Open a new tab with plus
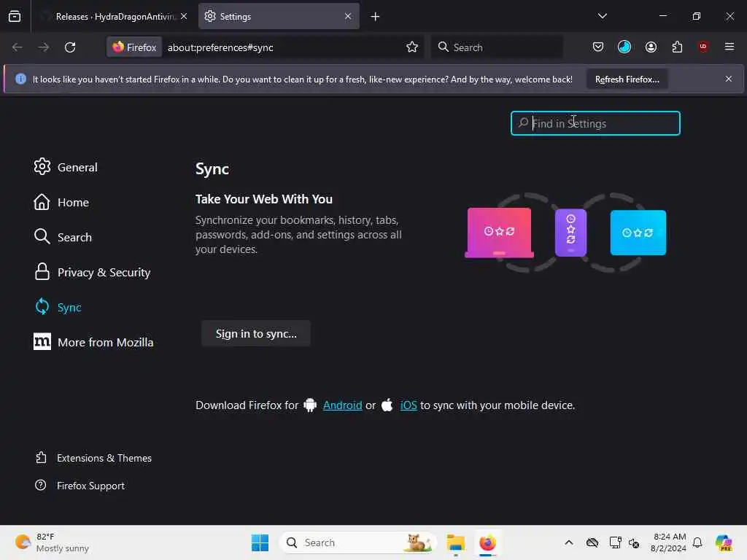Image resolution: width=747 pixels, height=560 pixels. 375,17
